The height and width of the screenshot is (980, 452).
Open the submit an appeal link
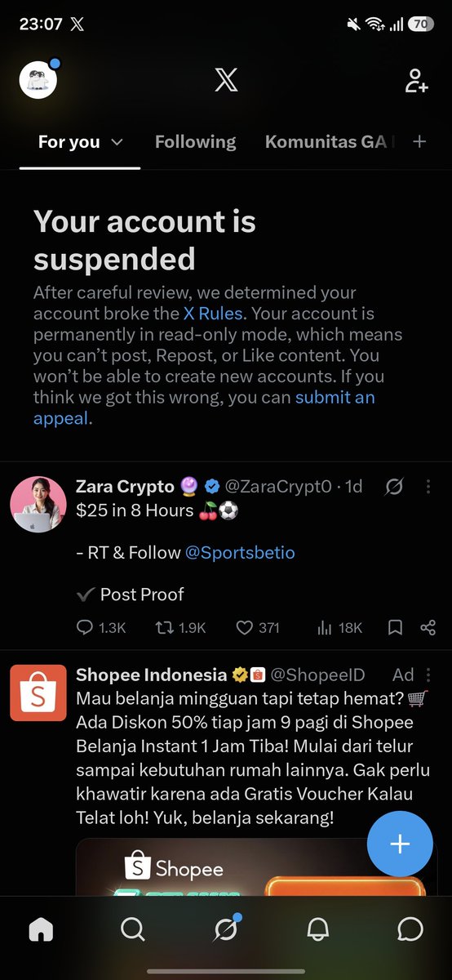tap(204, 408)
